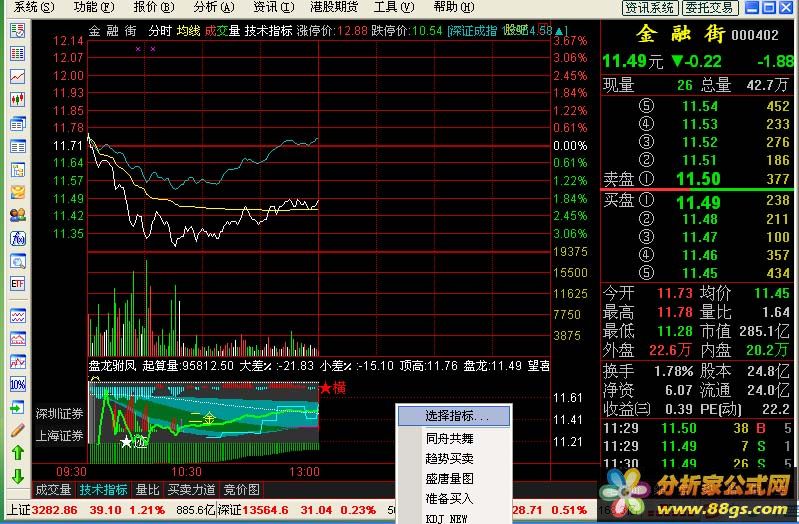Click the sell-one price 11.50
Viewport: 799px width, 524px height.
(x=699, y=179)
